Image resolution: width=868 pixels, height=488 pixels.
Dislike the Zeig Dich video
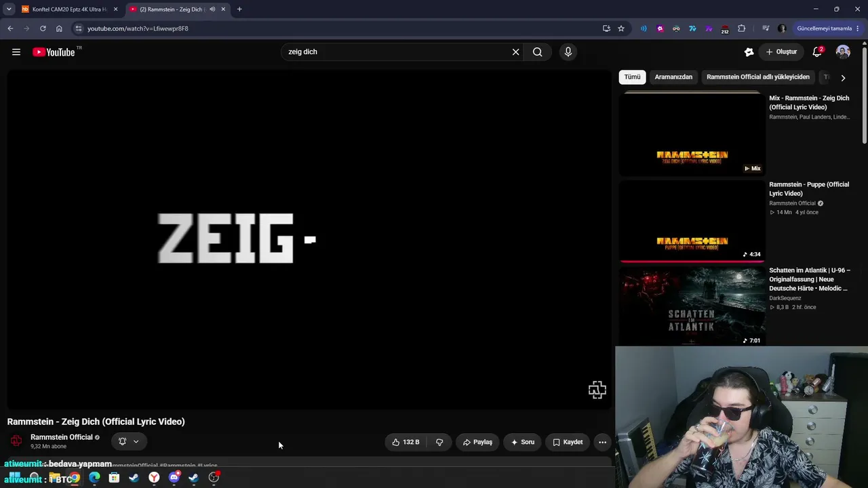point(439,442)
